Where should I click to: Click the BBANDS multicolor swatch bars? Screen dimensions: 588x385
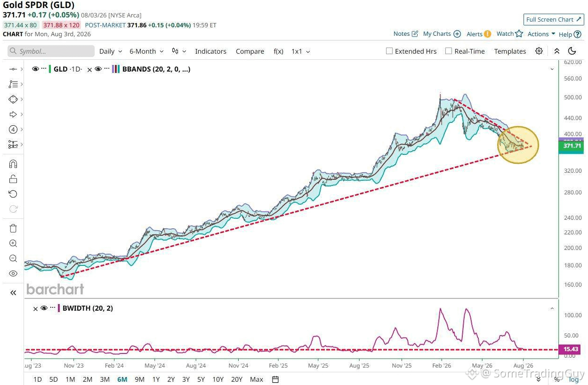[x=115, y=69]
